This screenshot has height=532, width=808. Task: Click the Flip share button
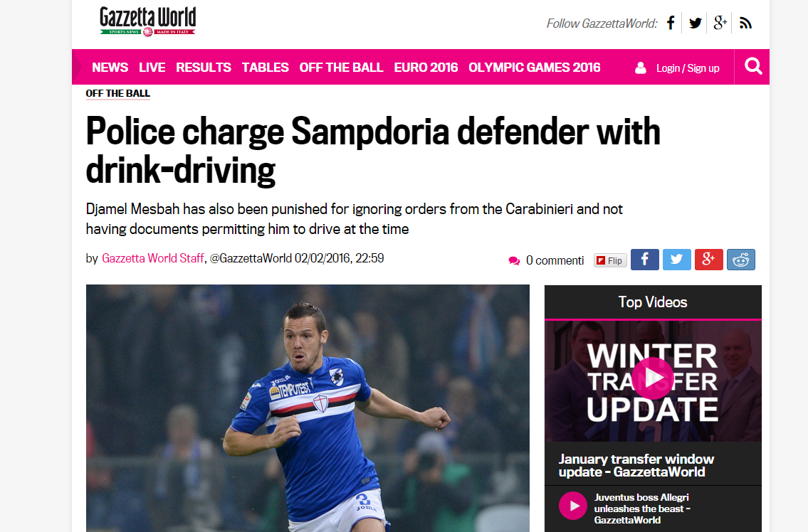click(x=610, y=260)
